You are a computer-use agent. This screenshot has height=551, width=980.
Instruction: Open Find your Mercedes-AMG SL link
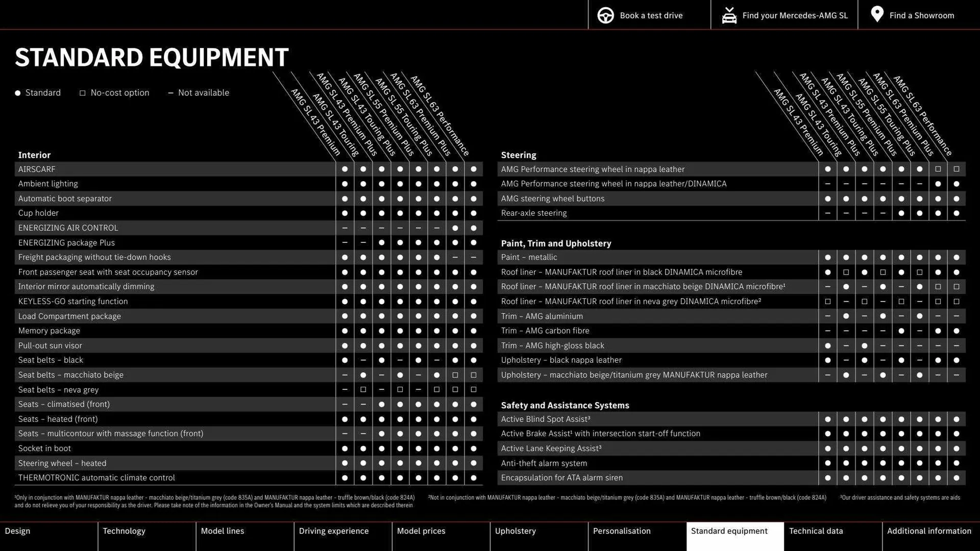click(795, 15)
